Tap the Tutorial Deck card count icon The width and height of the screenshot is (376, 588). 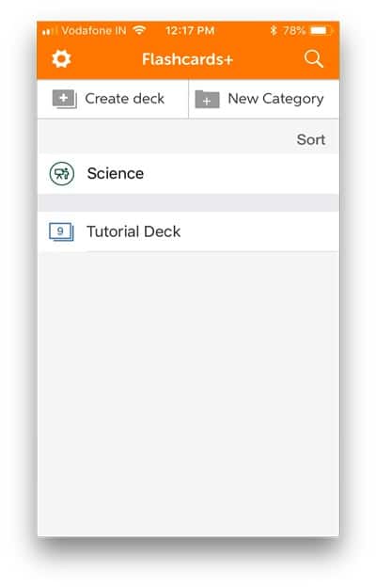point(61,231)
